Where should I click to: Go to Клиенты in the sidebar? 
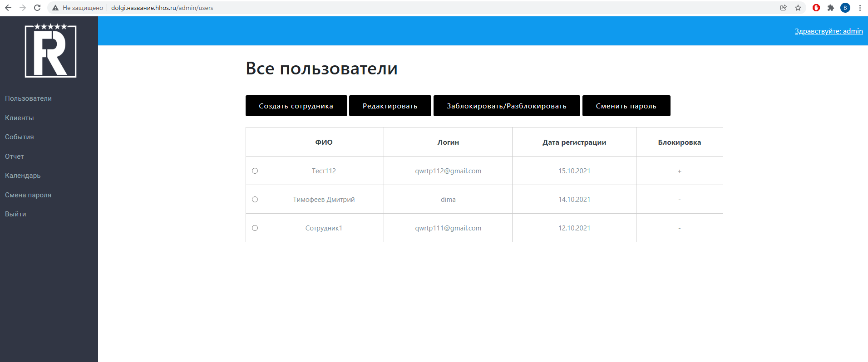[20, 118]
